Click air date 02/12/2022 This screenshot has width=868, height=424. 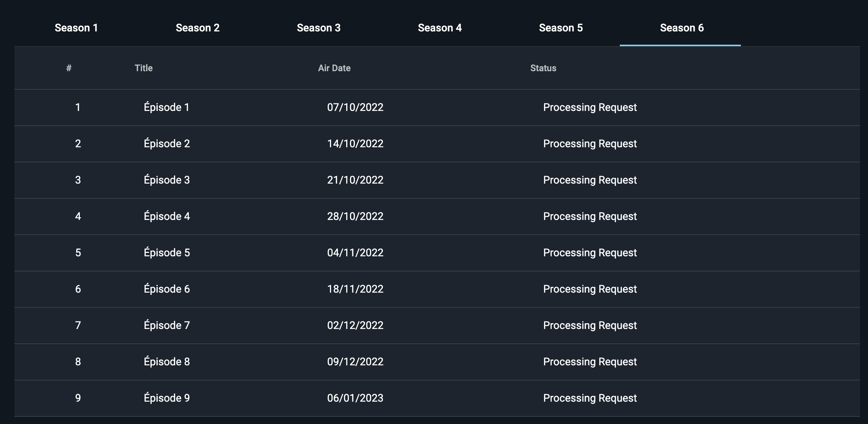click(355, 326)
